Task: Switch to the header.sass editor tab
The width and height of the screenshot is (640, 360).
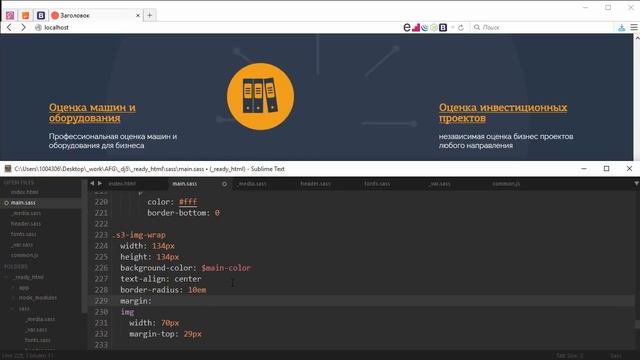Action: (x=316, y=184)
